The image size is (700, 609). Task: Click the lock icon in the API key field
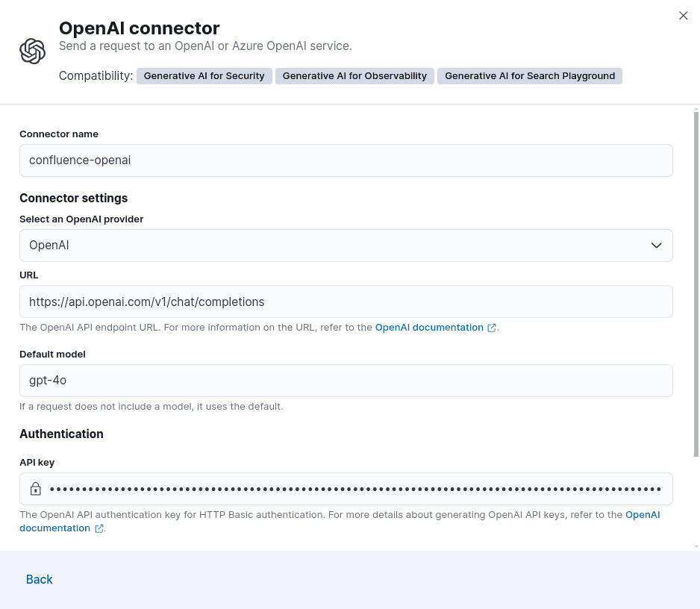[35, 488]
